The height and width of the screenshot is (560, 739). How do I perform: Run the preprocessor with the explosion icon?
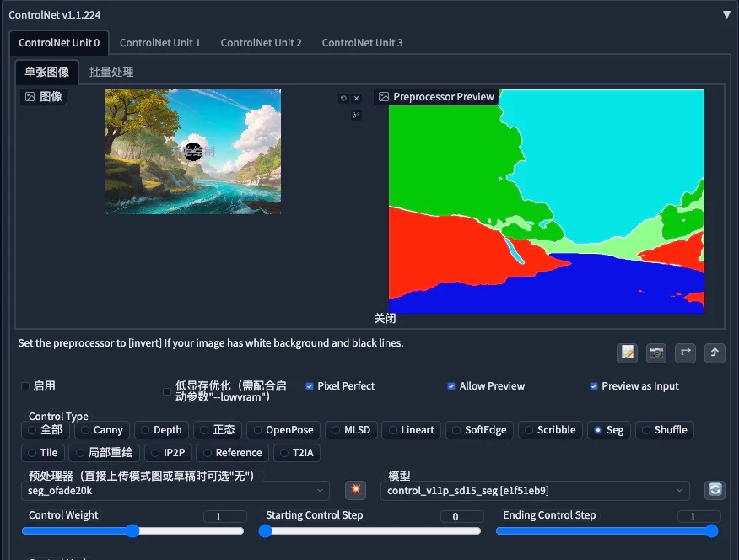[x=354, y=490]
